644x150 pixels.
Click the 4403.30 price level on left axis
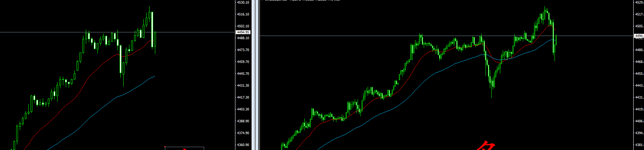pyautogui.click(x=243, y=109)
